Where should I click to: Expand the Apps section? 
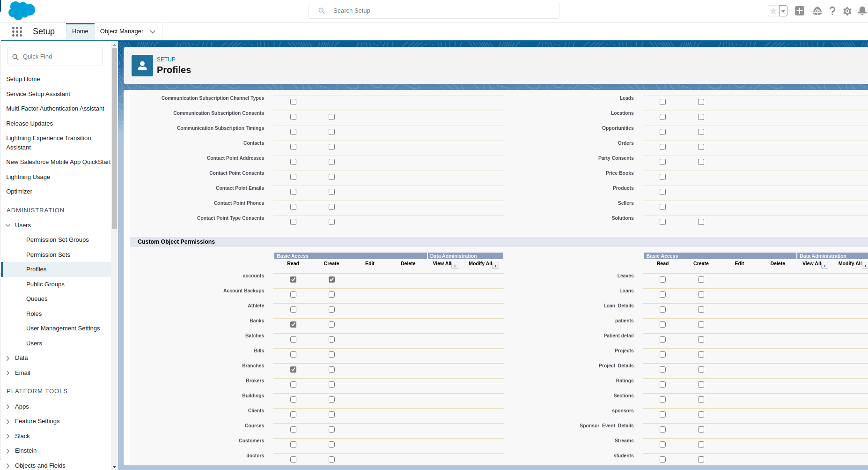(8, 407)
